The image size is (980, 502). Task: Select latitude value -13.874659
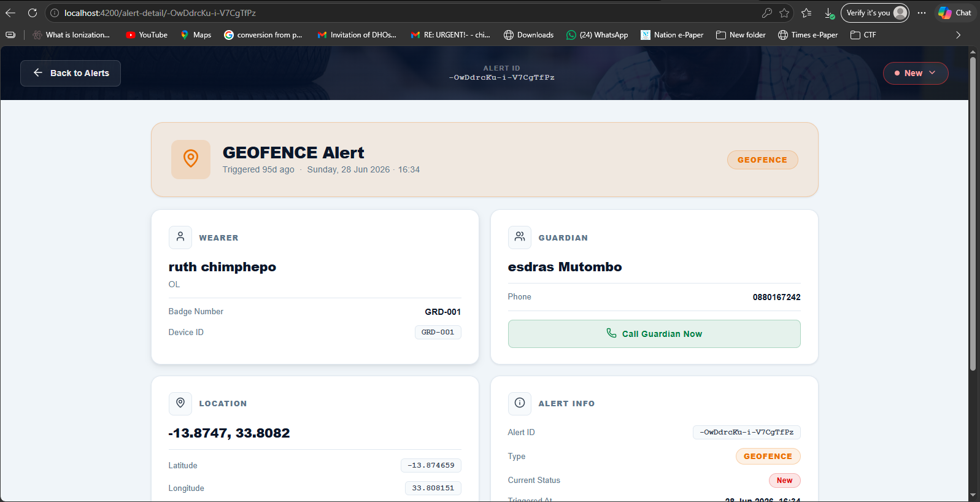(431, 465)
